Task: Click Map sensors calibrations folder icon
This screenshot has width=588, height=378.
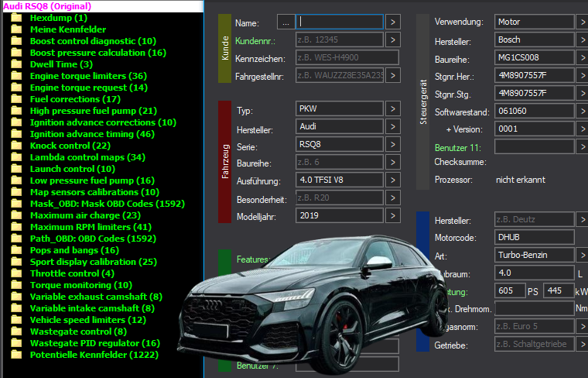Action: point(16,192)
